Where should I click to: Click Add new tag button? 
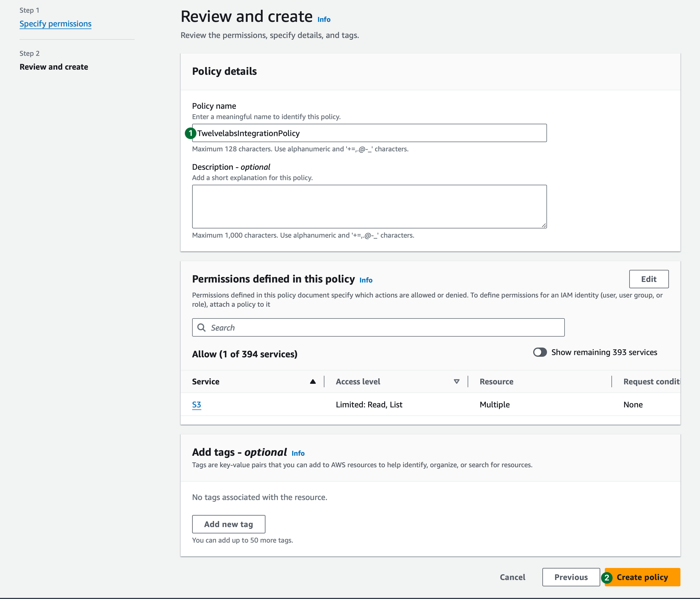[228, 524]
